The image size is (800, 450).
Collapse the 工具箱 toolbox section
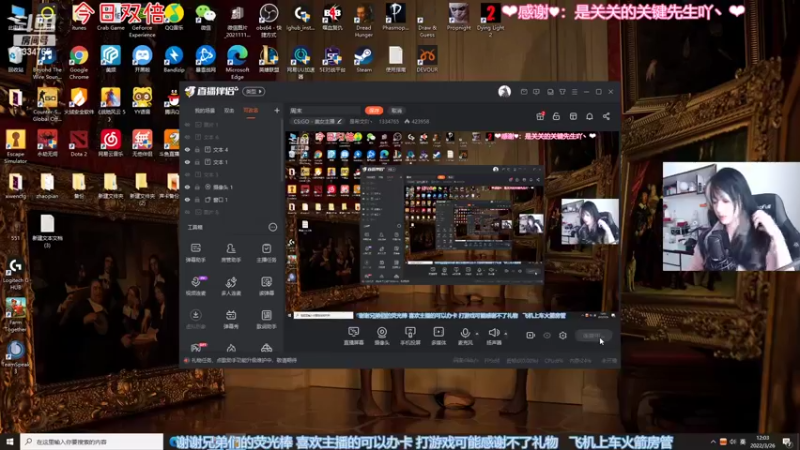[x=272, y=227]
